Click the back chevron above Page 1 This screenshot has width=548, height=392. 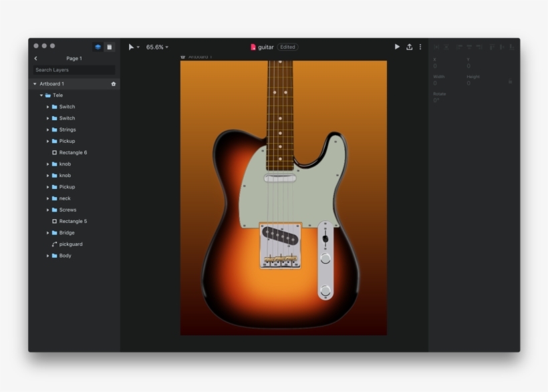point(35,58)
